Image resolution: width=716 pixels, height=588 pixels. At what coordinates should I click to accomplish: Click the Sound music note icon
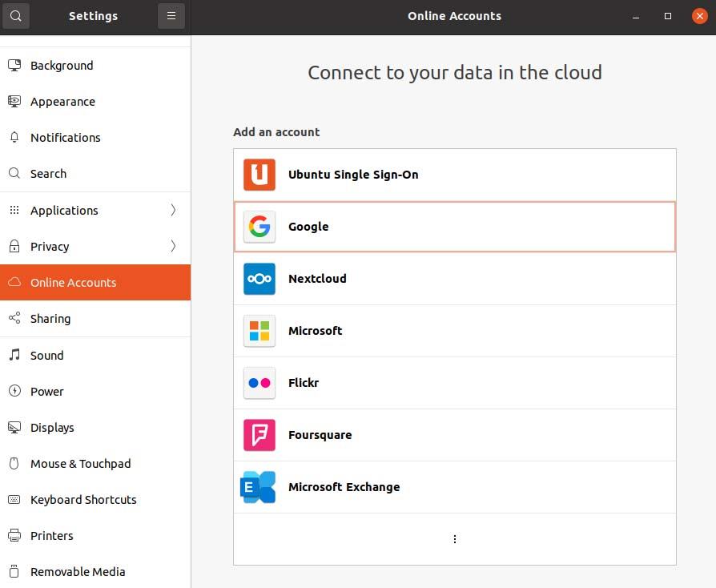[x=14, y=355]
